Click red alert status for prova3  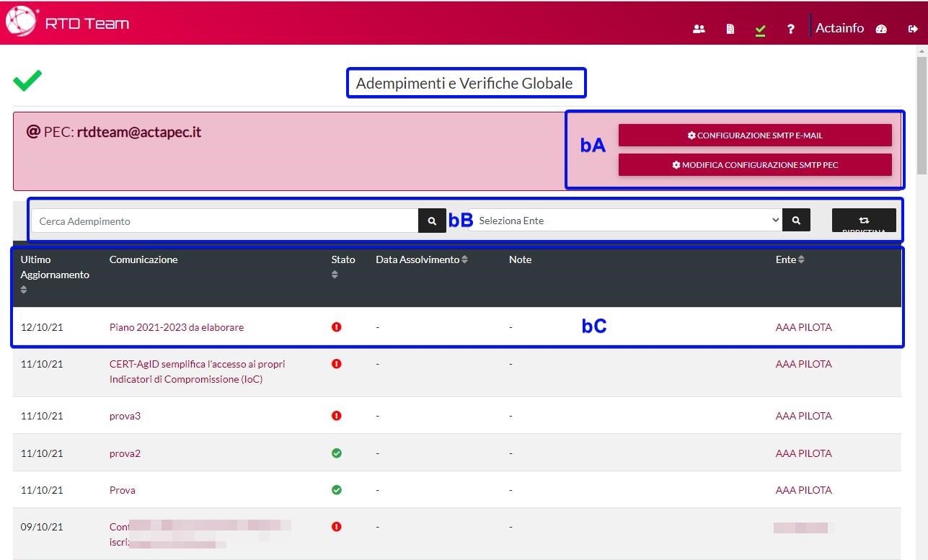(x=336, y=416)
